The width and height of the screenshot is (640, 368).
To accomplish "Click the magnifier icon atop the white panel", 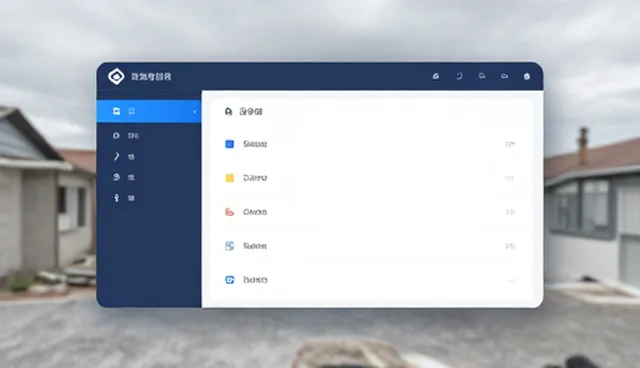I will (x=228, y=111).
